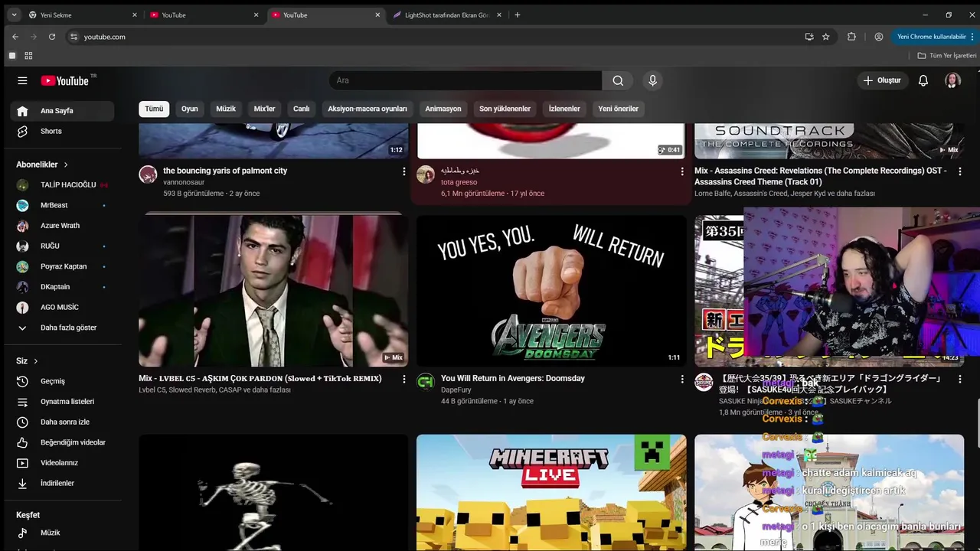Click the Ara search input field
Image resolution: width=980 pixels, height=551 pixels.
click(465, 80)
